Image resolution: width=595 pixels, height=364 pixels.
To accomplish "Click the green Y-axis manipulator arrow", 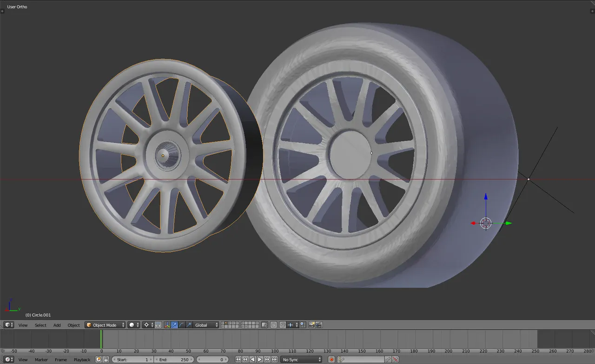I will (508, 223).
